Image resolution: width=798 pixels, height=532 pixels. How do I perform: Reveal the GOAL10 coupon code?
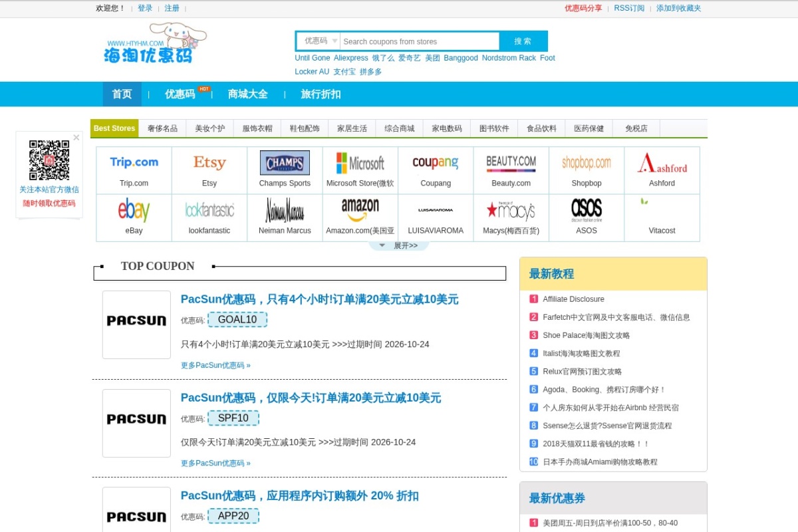pyautogui.click(x=237, y=320)
